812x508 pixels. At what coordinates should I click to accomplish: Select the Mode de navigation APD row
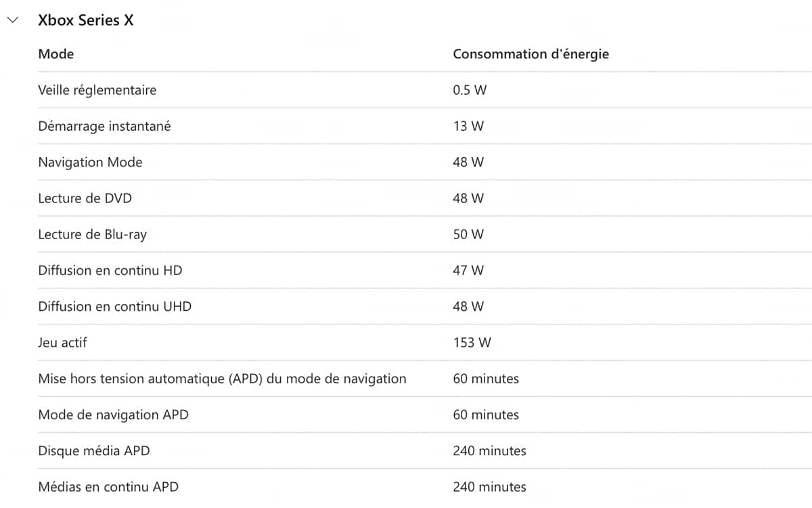113,415
